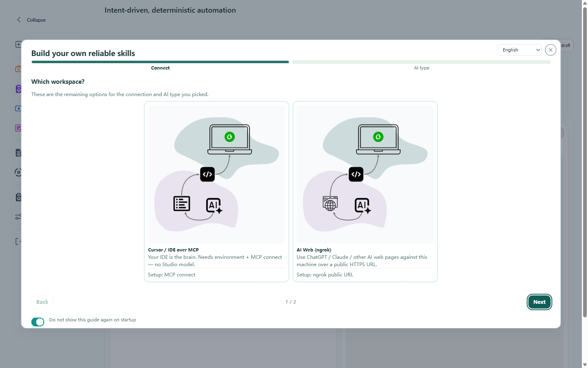588x368 pixels.
Task: Open the English language dropdown
Action: 519,50
